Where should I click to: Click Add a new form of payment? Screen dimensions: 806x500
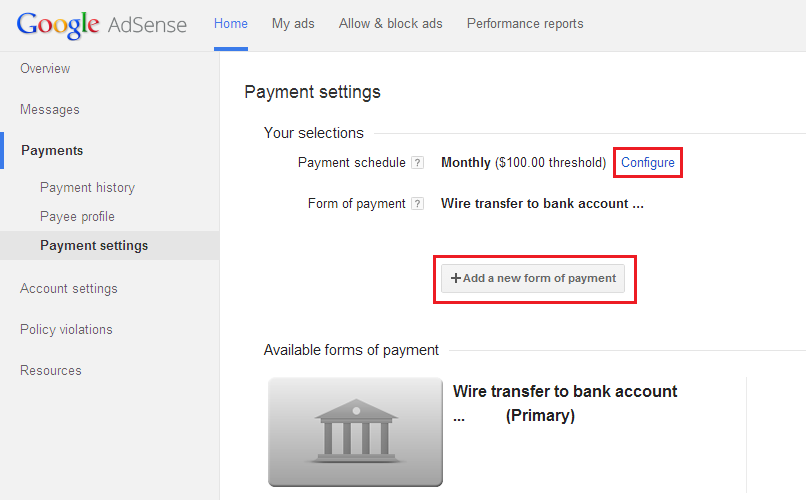pyautogui.click(x=533, y=279)
